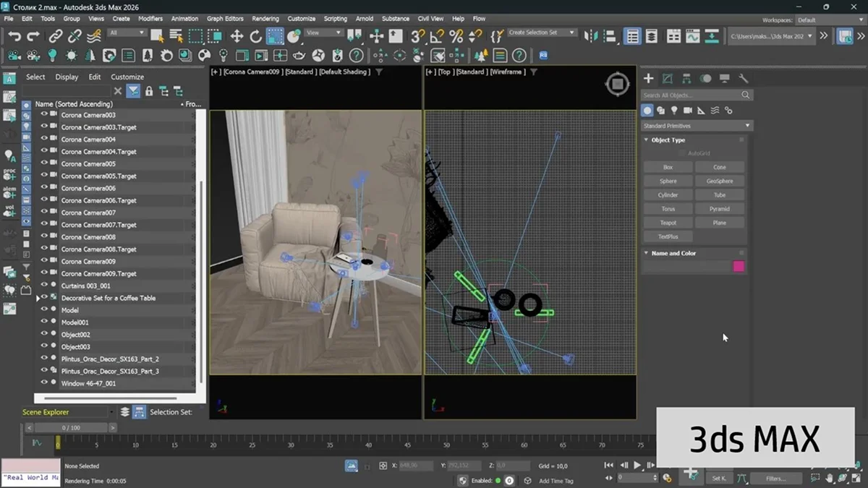Hide Curtains 003_001 with its eye toggle
The image size is (868, 488).
coord(44,285)
